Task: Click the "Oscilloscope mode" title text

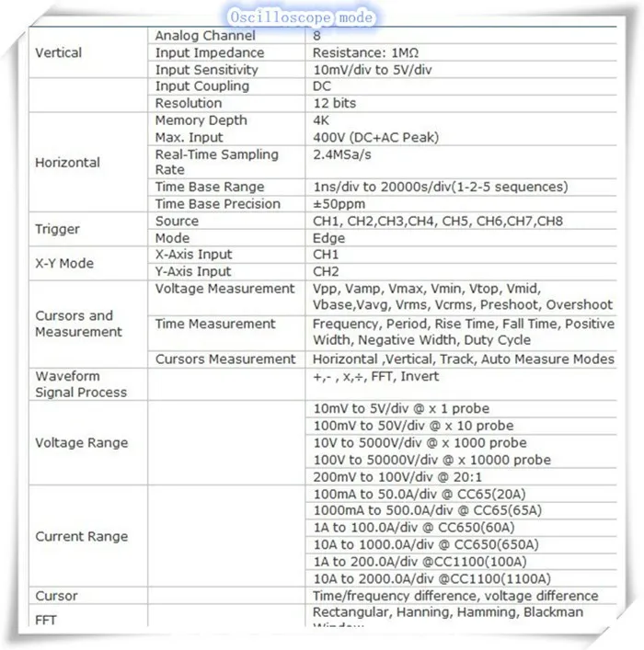Action: point(301,17)
